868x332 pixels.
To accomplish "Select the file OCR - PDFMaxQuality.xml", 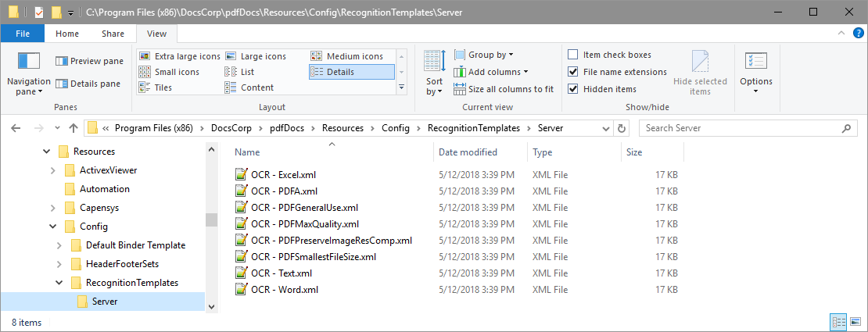I will (296, 224).
